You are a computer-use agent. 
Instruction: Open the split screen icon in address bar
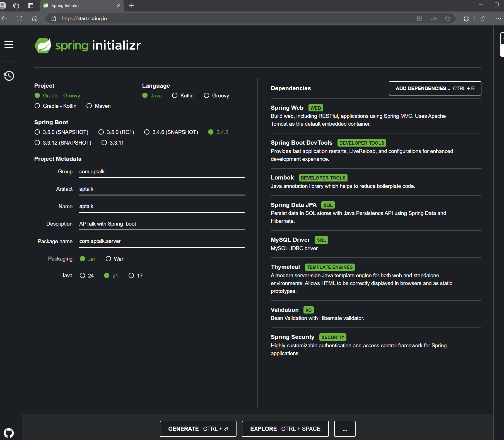coord(420,18)
